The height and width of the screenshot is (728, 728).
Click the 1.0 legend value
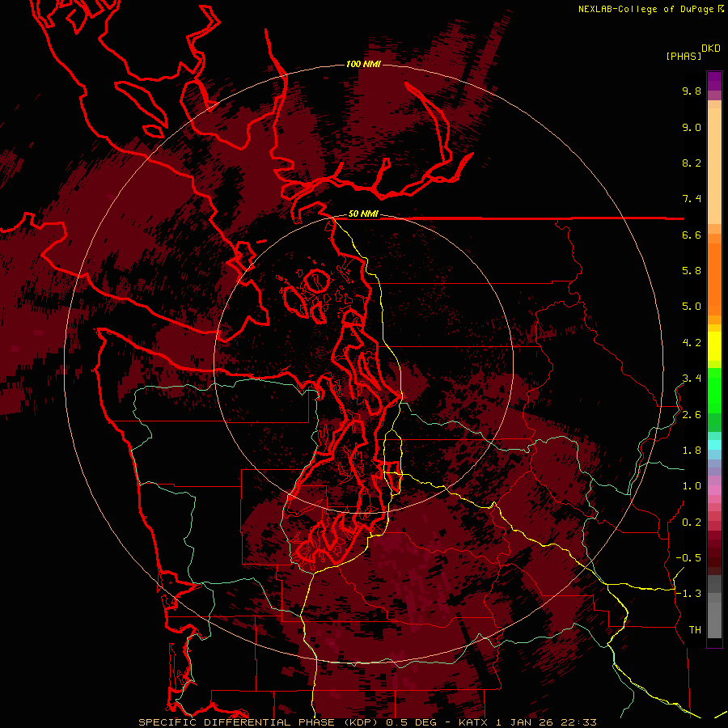click(692, 486)
